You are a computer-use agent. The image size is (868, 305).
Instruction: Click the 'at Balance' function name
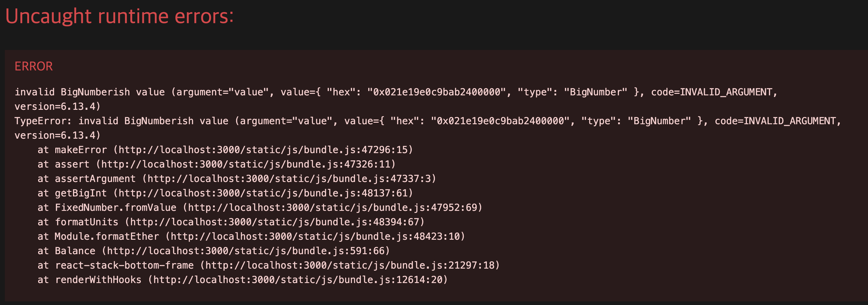click(x=66, y=251)
